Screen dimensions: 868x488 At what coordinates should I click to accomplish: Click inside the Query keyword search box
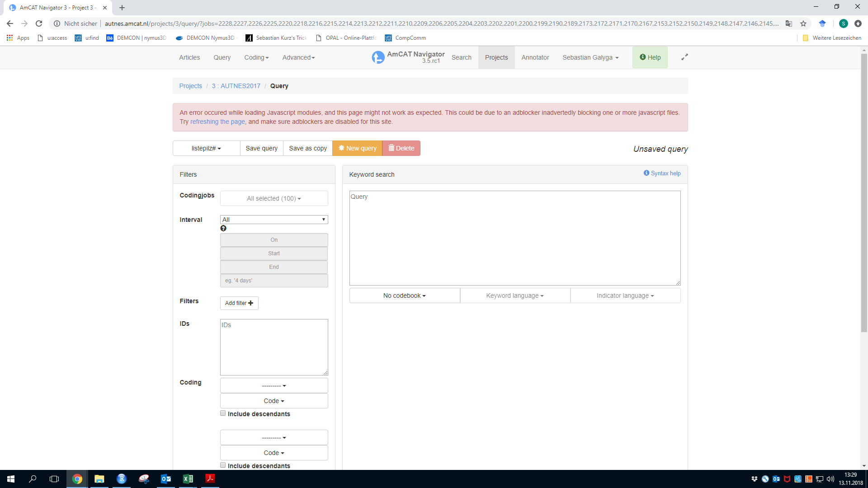[514, 238]
